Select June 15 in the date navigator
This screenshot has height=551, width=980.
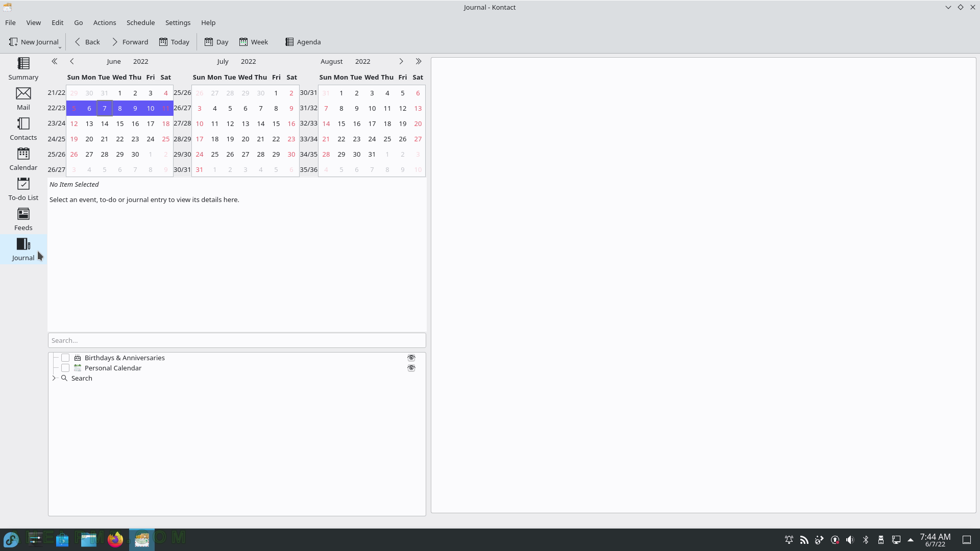click(x=120, y=123)
